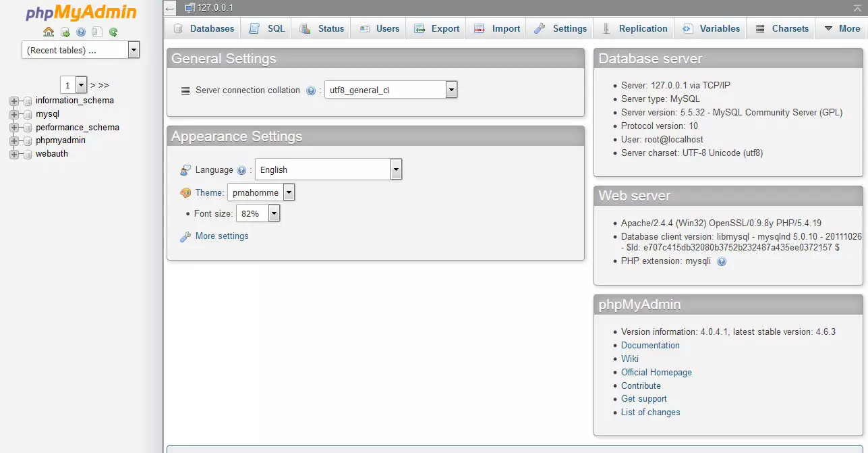Image resolution: width=868 pixels, height=453 pixels.
Task: Open the page number dropdown showing 1
Action: pyautogui.click(x=74, y=85)
